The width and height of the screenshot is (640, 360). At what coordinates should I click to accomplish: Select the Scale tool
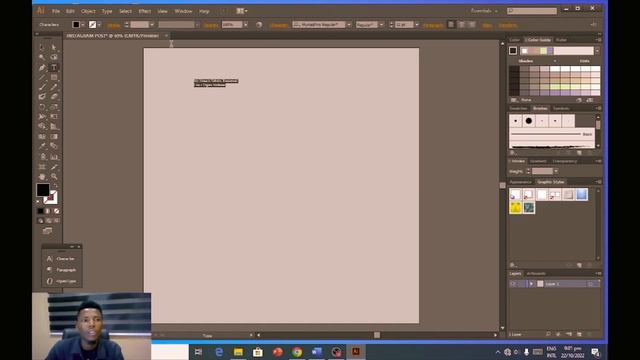point(54,107)
